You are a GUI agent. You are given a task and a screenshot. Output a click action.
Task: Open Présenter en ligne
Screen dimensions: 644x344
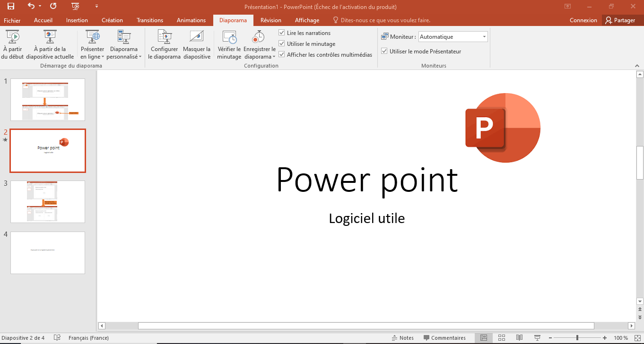pyautogui.click(x=93, y=44)
